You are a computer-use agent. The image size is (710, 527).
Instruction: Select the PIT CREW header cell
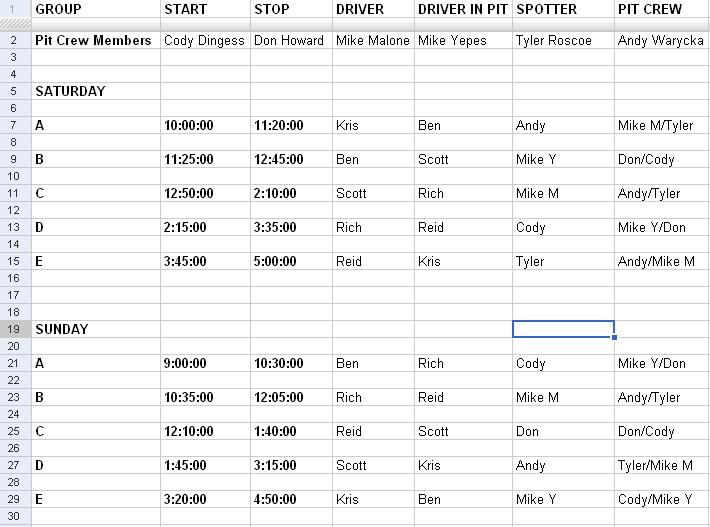(x=662, y=9)
